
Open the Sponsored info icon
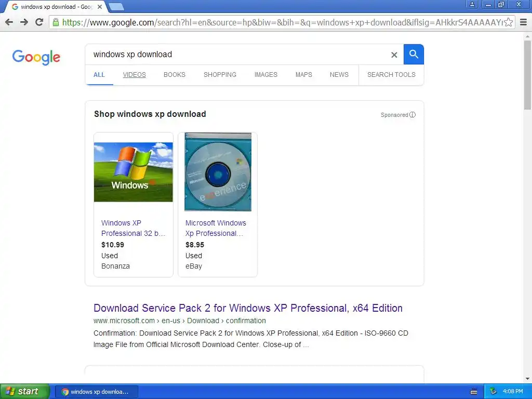(x=413, y=115)
